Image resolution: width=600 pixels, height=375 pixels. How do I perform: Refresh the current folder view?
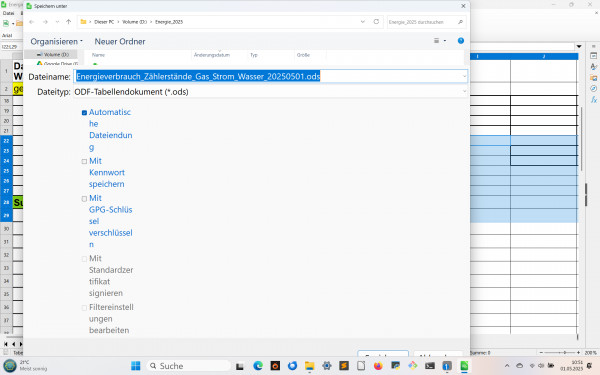tap(376, 22)
